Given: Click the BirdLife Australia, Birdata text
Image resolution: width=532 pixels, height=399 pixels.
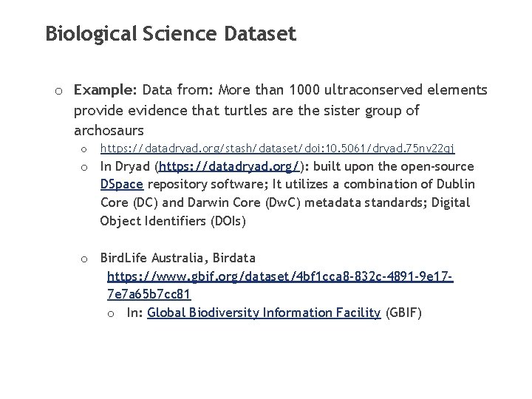Looking at the screenshot, I should [x=178, y=258].
